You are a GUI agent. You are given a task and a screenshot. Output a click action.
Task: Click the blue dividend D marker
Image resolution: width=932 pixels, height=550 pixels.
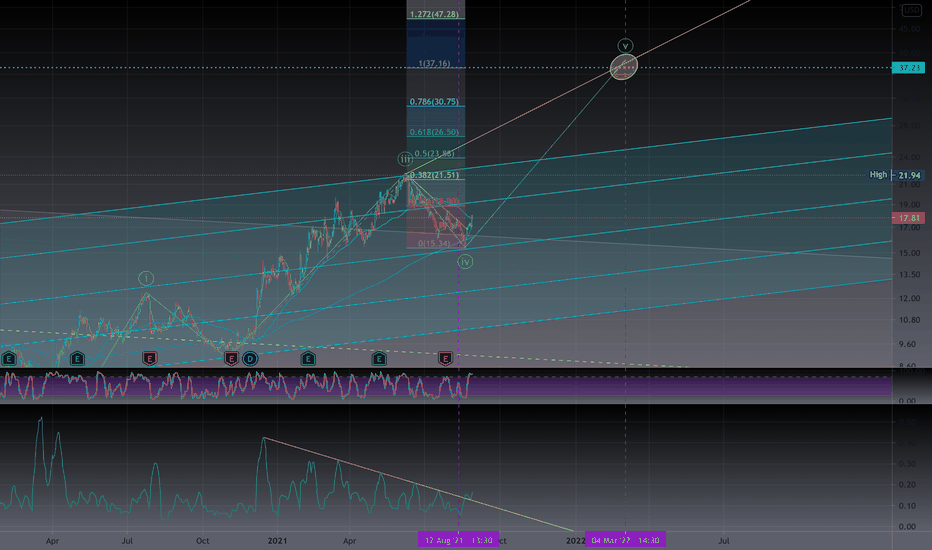(x=250, y=359)
